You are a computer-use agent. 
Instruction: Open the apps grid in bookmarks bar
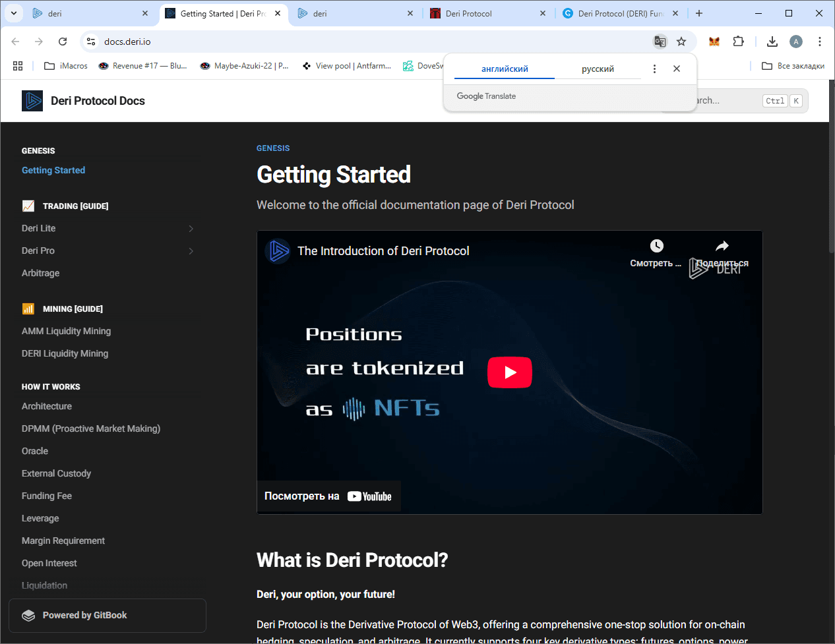click(x=18, y=66)
